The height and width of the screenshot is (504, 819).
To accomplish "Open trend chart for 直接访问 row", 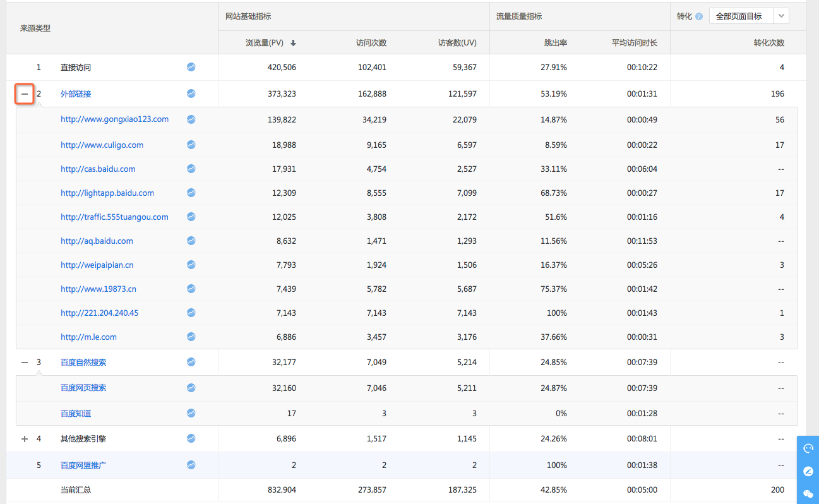I will (x=191, y=67).
